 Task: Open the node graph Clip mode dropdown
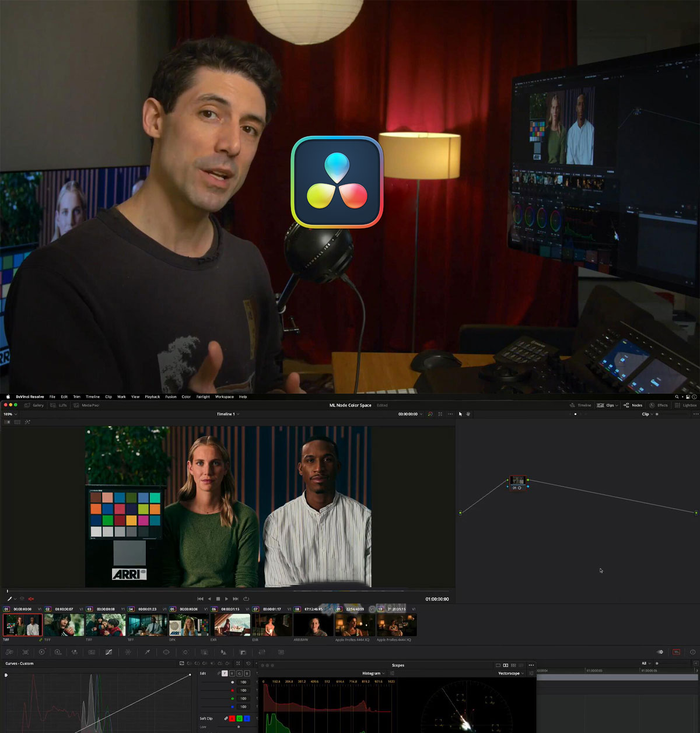click(647, 414)
